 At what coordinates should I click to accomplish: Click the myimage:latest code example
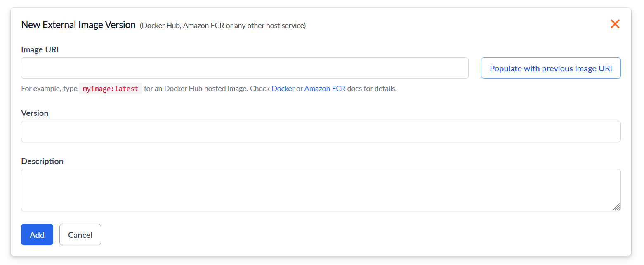point(111,89)
